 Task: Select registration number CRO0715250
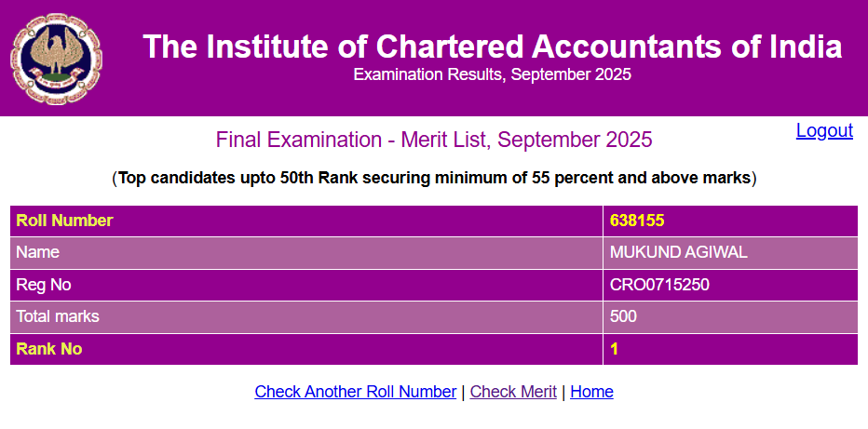pyautogui.click(x=659, y=285)
